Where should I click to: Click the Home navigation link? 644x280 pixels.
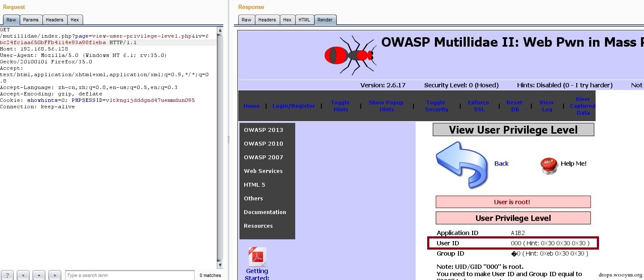(252, 106)
